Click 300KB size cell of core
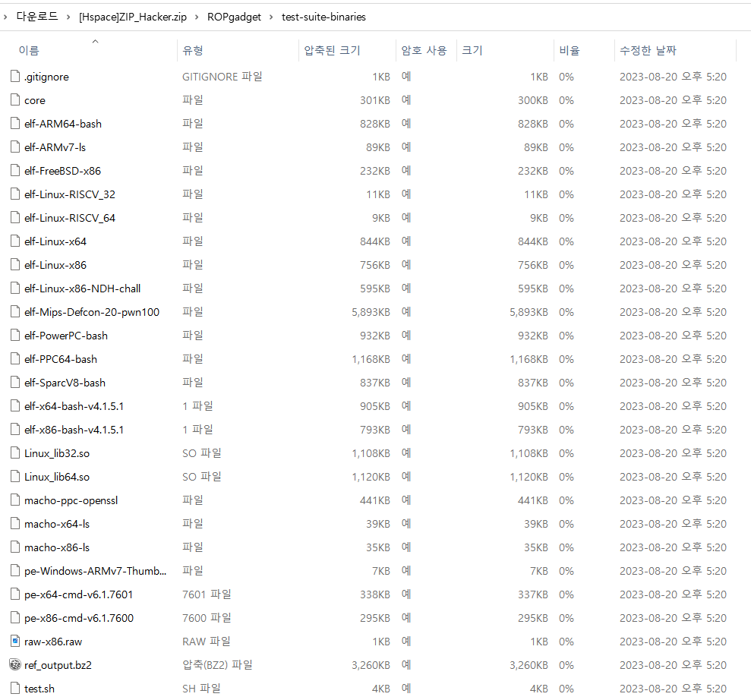The image size is (751, 700). pos(532,100)
